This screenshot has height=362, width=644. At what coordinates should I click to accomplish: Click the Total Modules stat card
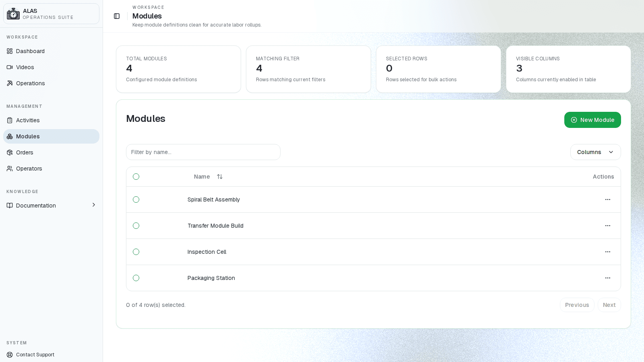178,69
